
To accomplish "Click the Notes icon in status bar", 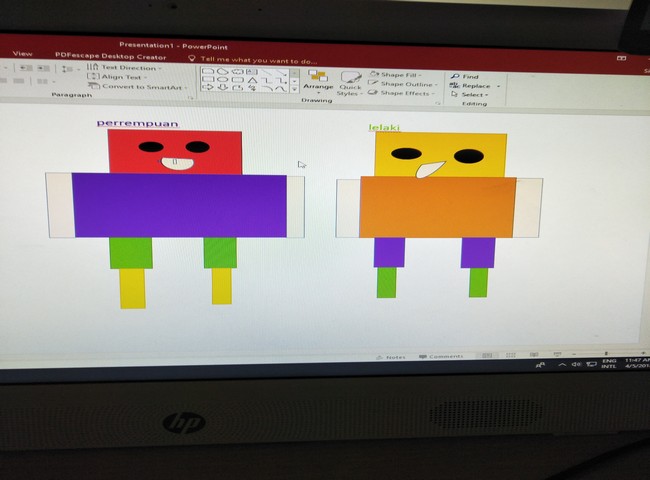I will [391, 356].
